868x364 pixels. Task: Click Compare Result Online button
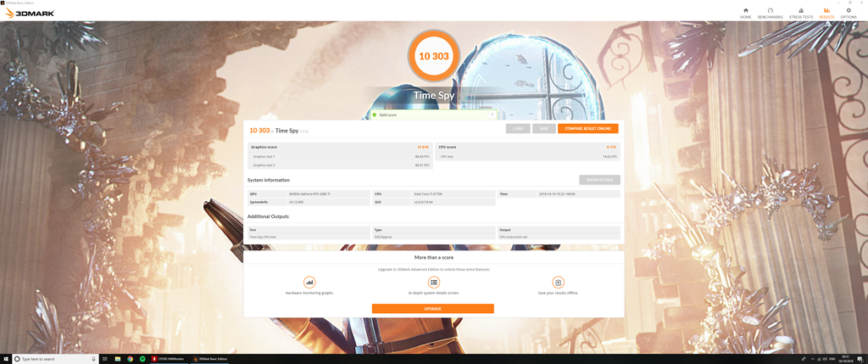pyautogui.click(x=587, y=129)
